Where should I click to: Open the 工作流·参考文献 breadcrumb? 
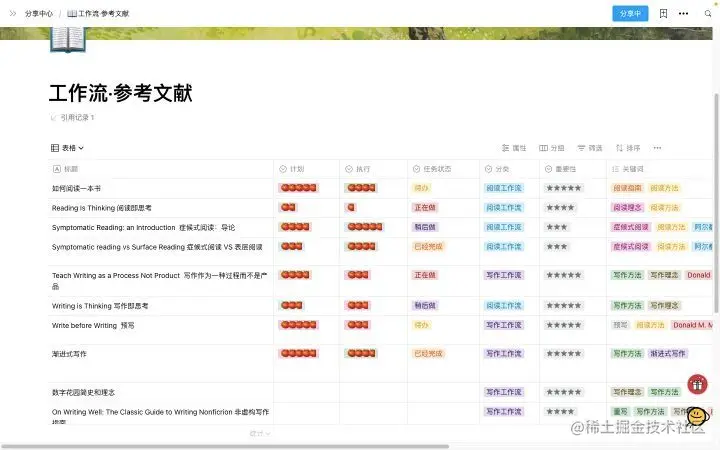(98, 14)
